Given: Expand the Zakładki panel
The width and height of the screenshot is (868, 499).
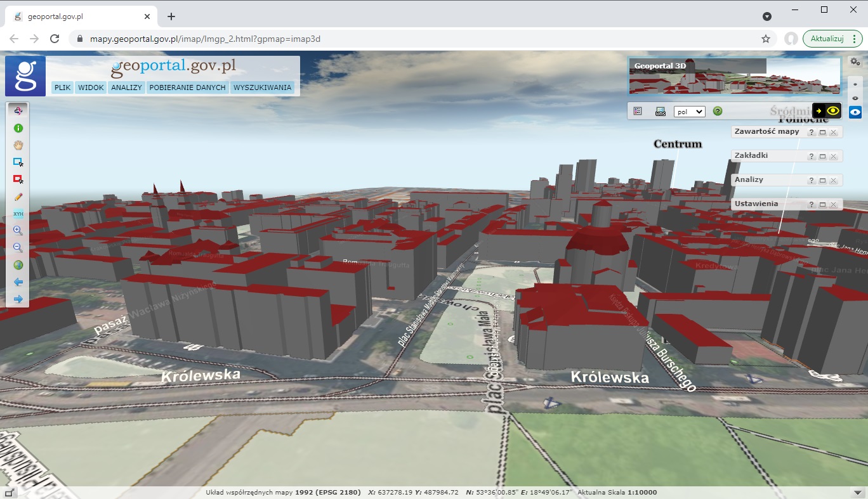Looking at the screenshot, I should pos(822,156).
